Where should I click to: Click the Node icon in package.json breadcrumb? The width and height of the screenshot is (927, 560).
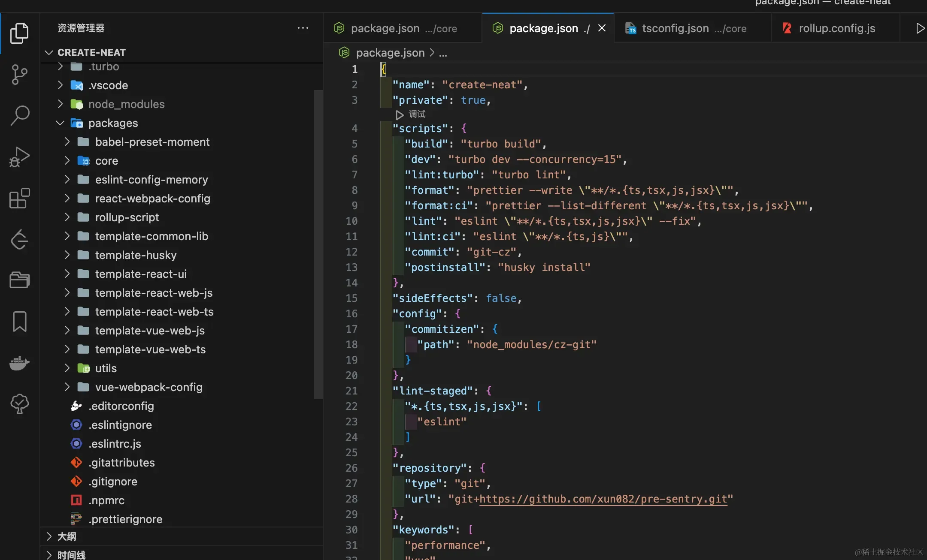point(344,52)
